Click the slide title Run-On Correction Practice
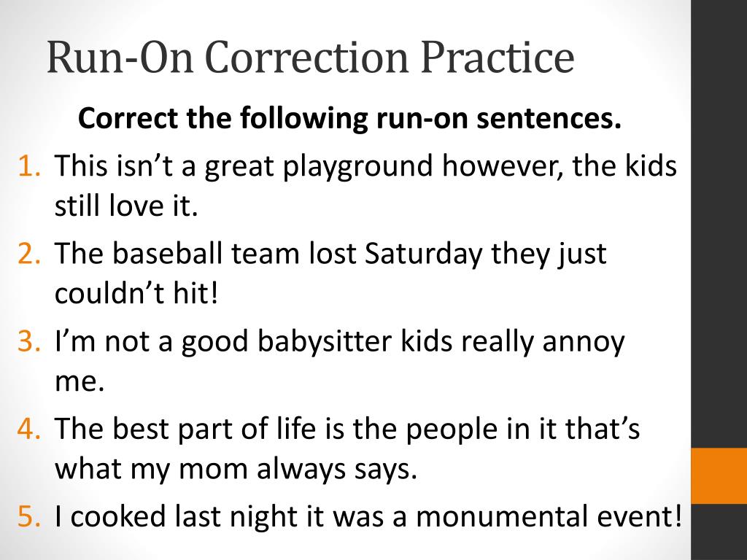The height and width of the screenshot is (560, 747). tap(310, 57)
